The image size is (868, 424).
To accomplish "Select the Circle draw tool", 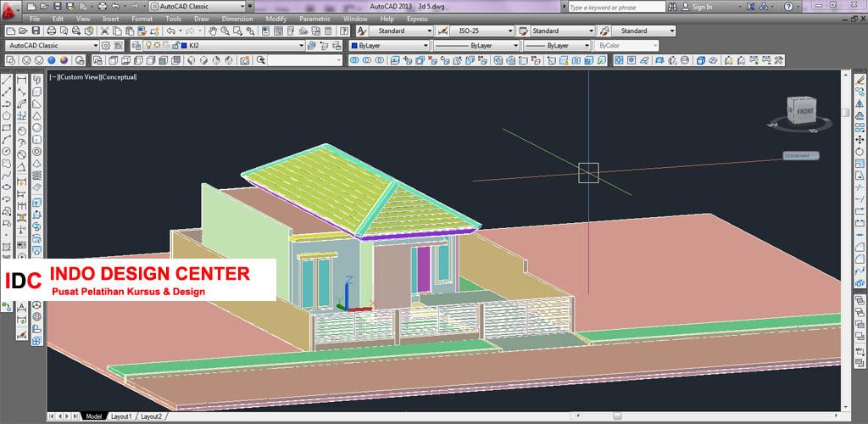I will point(7,151).
